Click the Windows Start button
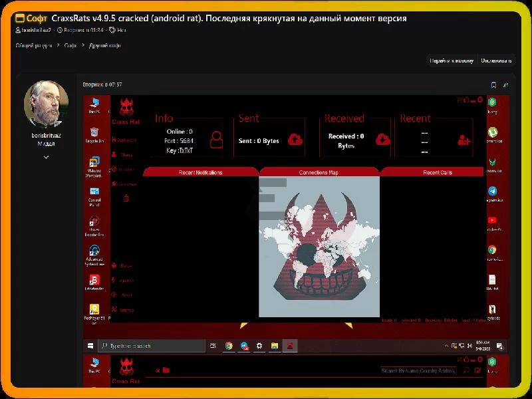The image size is (532, 399). [90, 346]
